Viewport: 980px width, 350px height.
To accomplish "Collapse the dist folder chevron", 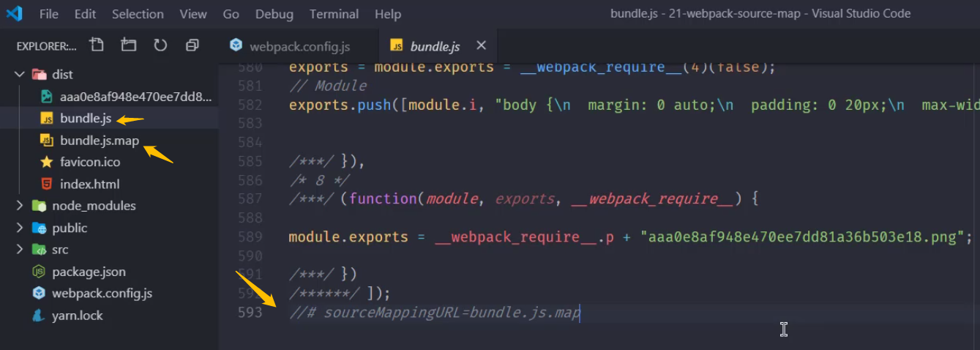I will point(19,74).
